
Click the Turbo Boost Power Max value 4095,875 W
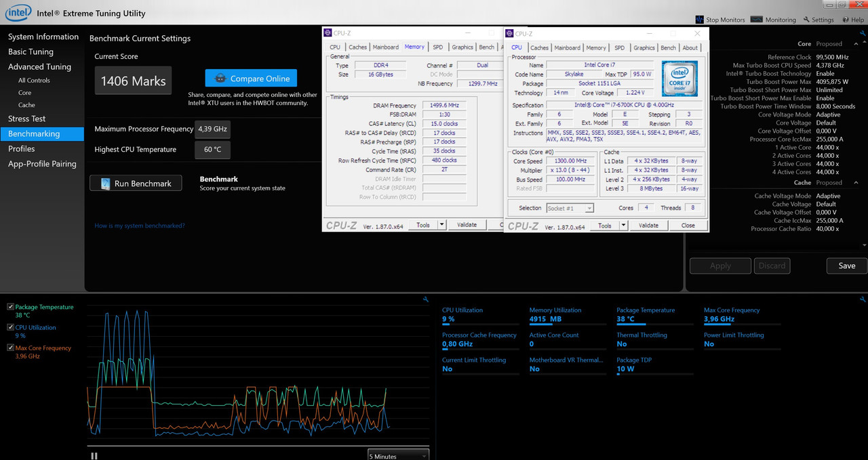pos(831,82)
